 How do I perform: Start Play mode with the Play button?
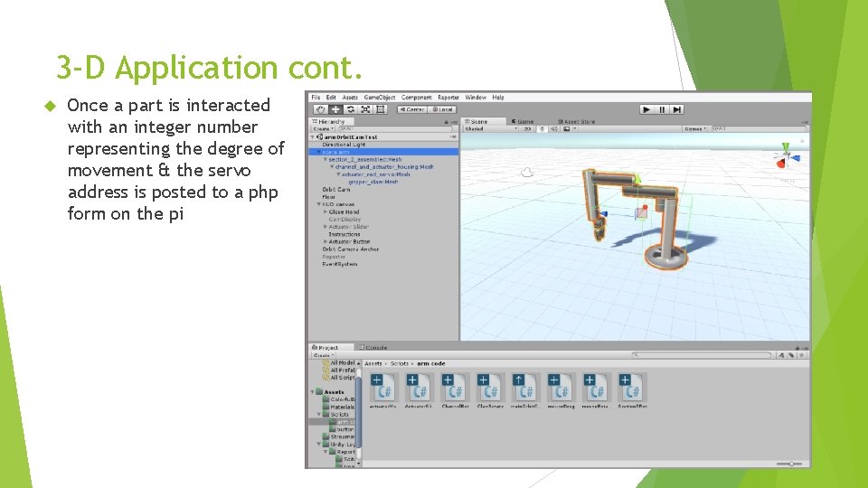pos(646,109)
